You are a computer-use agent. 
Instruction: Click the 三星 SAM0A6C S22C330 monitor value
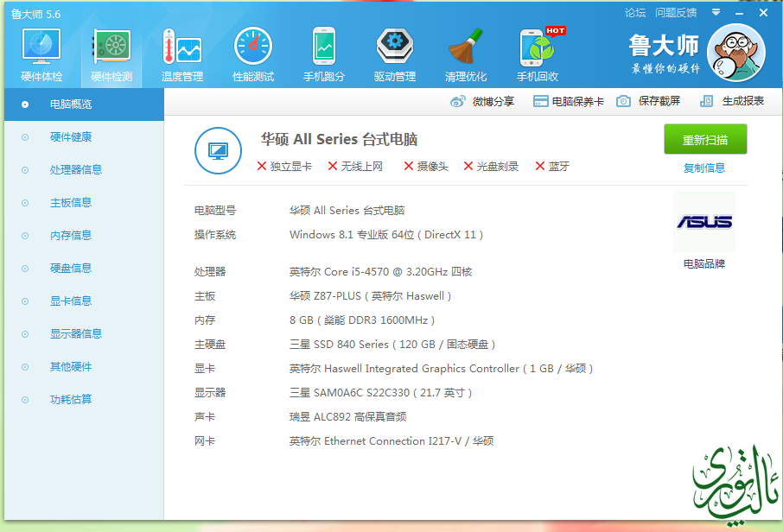pos(380,393)
